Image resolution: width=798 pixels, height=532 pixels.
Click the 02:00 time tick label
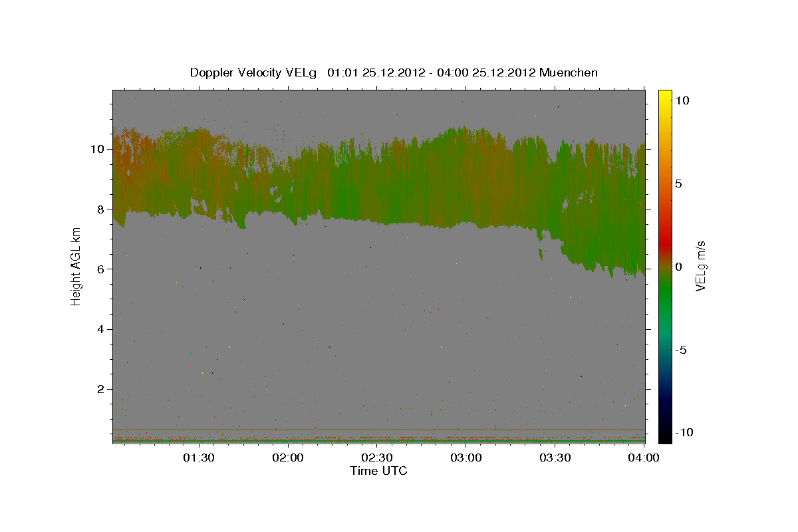coord(288,458)
